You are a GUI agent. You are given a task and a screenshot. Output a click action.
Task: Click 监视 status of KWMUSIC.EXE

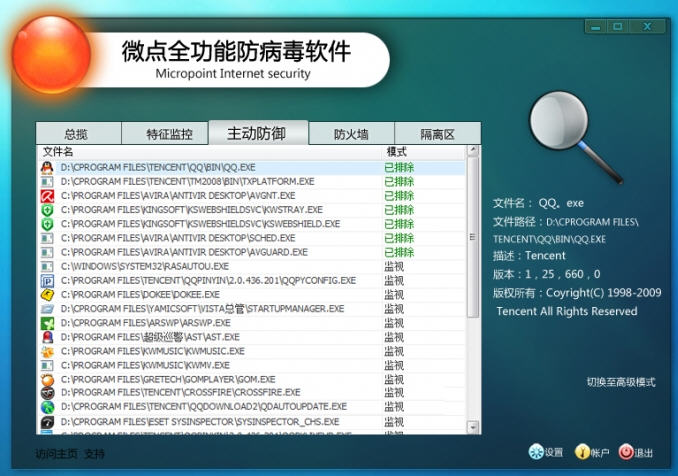pyautogui.click(x=394, y=351)
